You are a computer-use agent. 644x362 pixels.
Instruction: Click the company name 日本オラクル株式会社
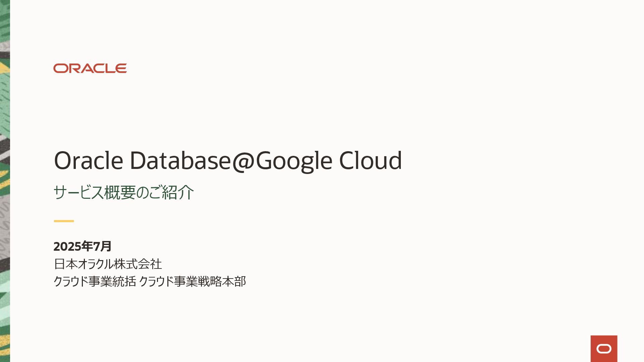(108, 264)
